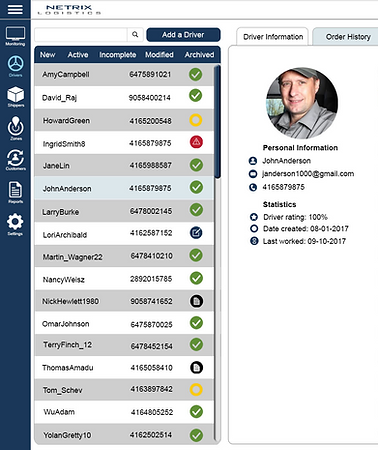This screenshot has height=450, width=378.
Task: Click phone number 6475891021 in the list
Action: pos(150,74)
